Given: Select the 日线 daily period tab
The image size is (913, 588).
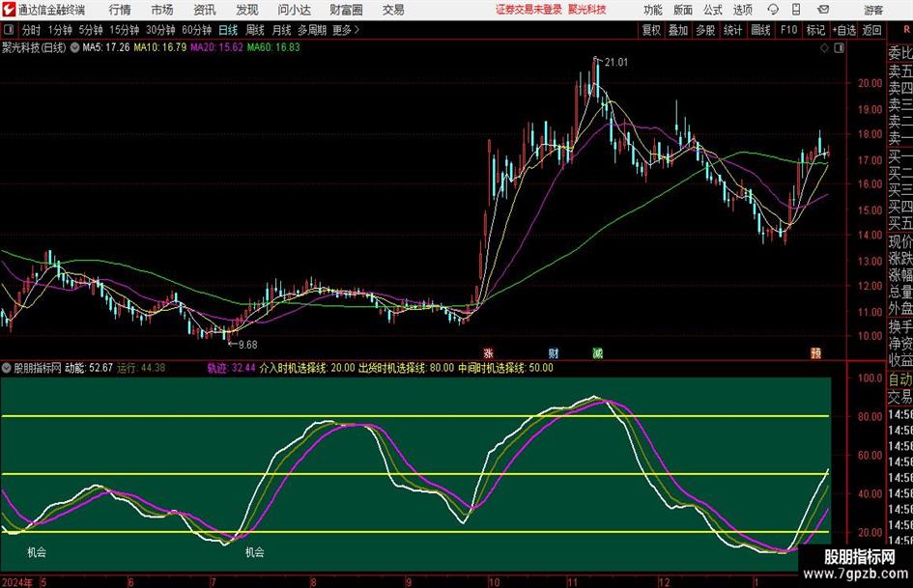Looking at the screenshot, I should coord(228,30).
